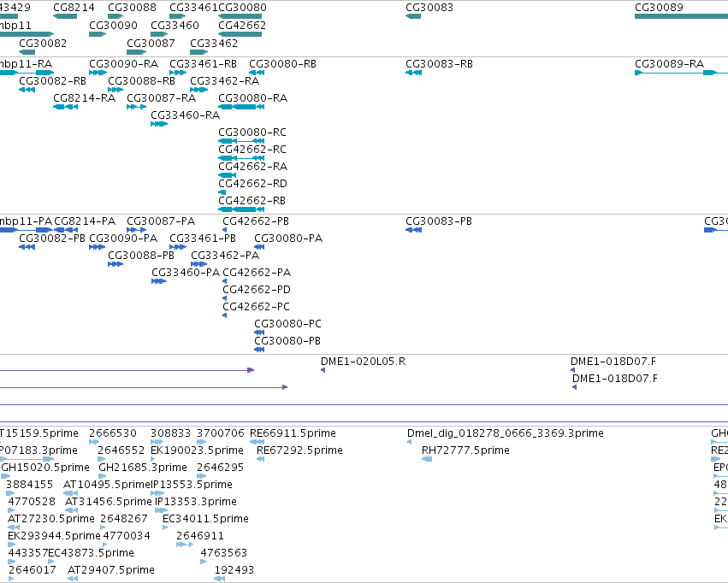The width and height of the screenshot is (728, 583).
Task: Select EST entry 2646911
Action: [x=200, y=536]
